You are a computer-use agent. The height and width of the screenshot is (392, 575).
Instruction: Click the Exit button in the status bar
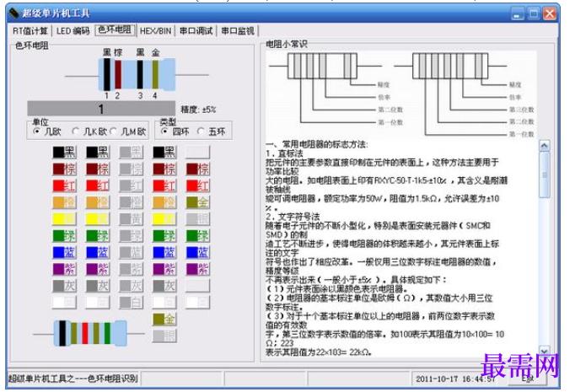(527, 379)
